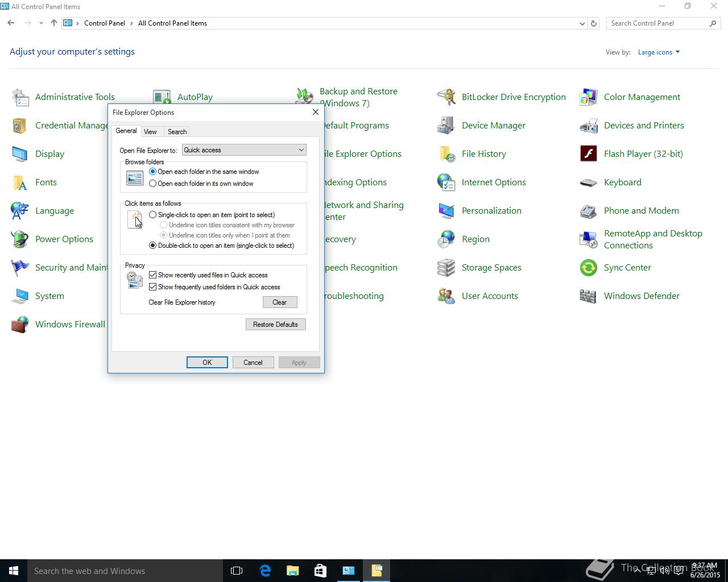This screenshot has width=728, height=582.
Task: Open Color Management icon
Action: coord(589,97)
